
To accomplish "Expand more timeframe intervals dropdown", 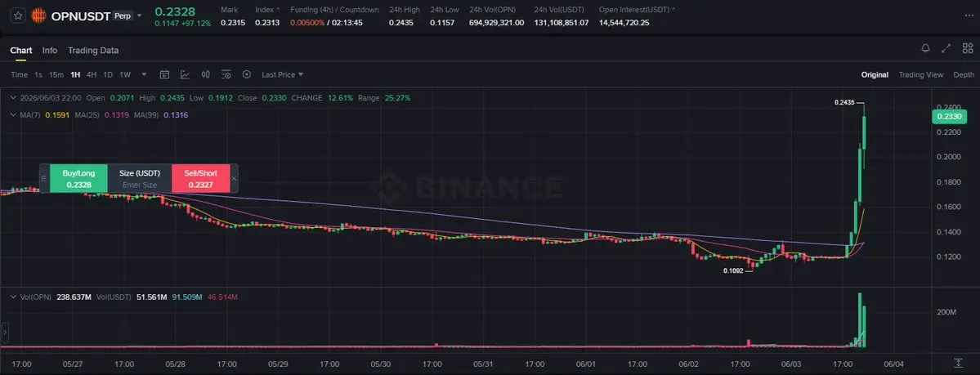I will click(x=145, y=74).
